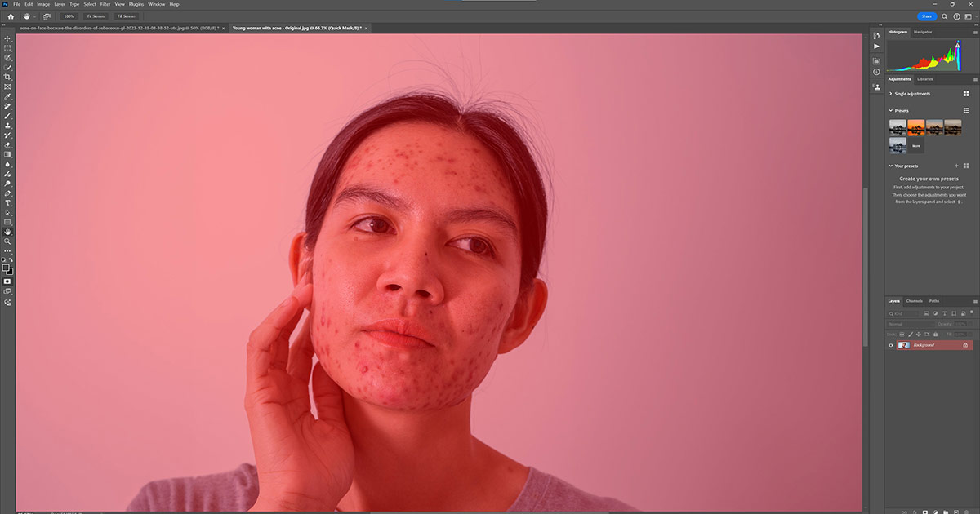Lock all on the Background layer
The image size is (980, 514).
pos(936,335)
